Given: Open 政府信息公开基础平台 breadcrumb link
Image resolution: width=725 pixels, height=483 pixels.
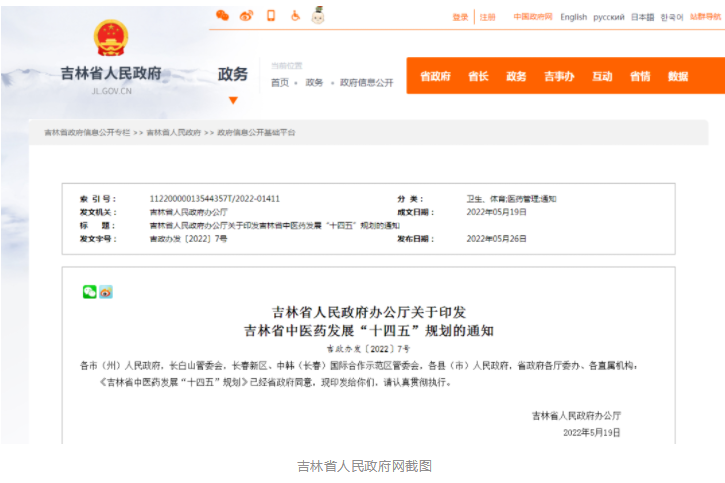Looking at the screenshot, I should coord(256,132).
